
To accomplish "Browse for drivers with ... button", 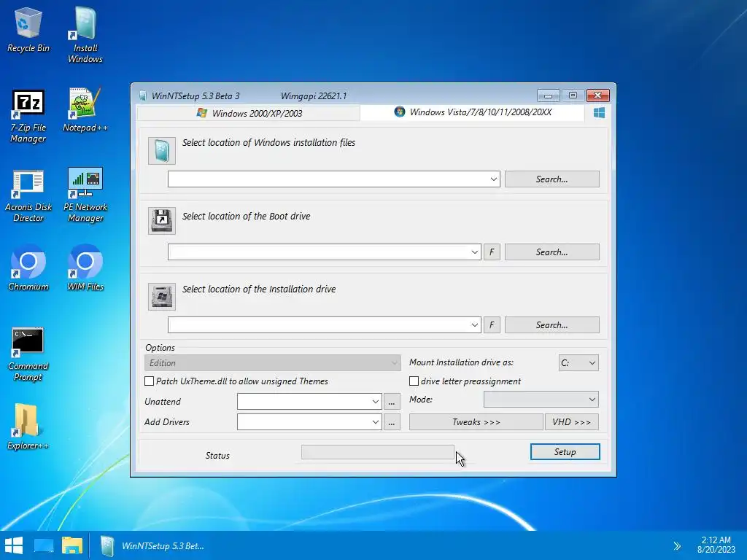I will pos(392,422).
